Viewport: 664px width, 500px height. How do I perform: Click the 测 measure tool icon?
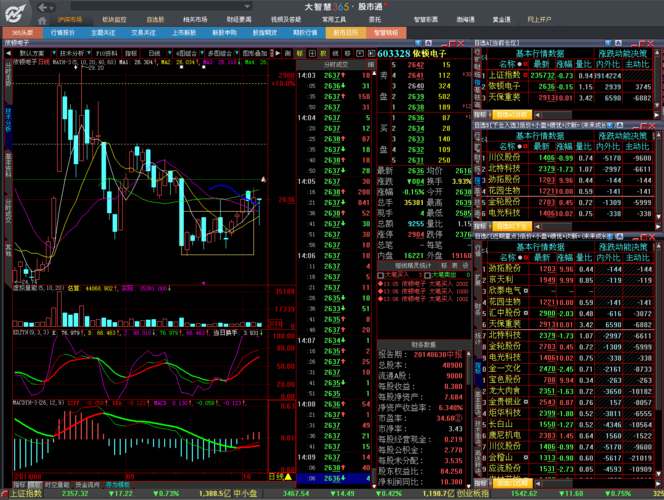tap(288, 53)
